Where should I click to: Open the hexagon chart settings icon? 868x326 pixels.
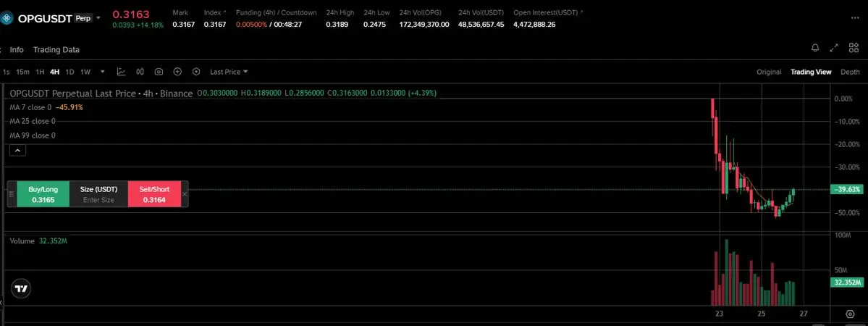[196, 72]
